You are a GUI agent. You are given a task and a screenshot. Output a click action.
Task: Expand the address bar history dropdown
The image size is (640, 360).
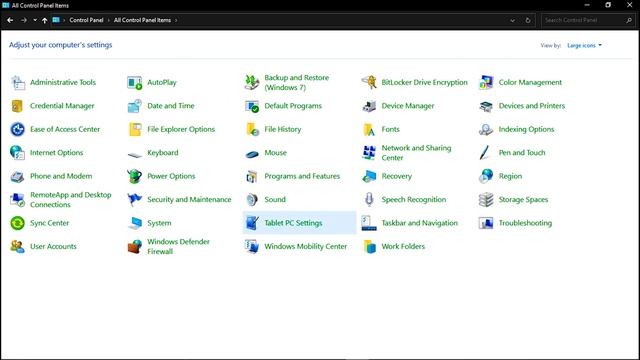[512, 20]
